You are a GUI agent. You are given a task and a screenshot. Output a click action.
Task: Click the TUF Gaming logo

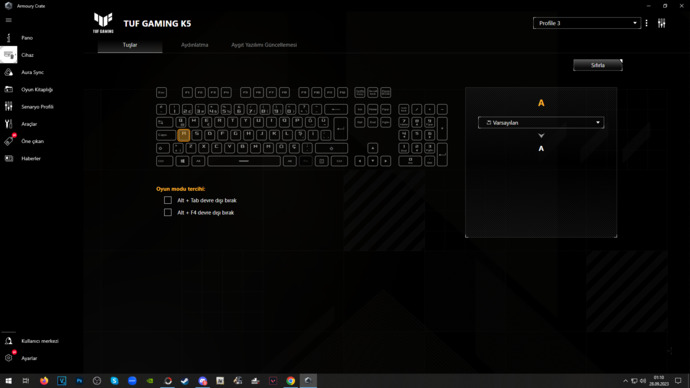pos(103,23)
